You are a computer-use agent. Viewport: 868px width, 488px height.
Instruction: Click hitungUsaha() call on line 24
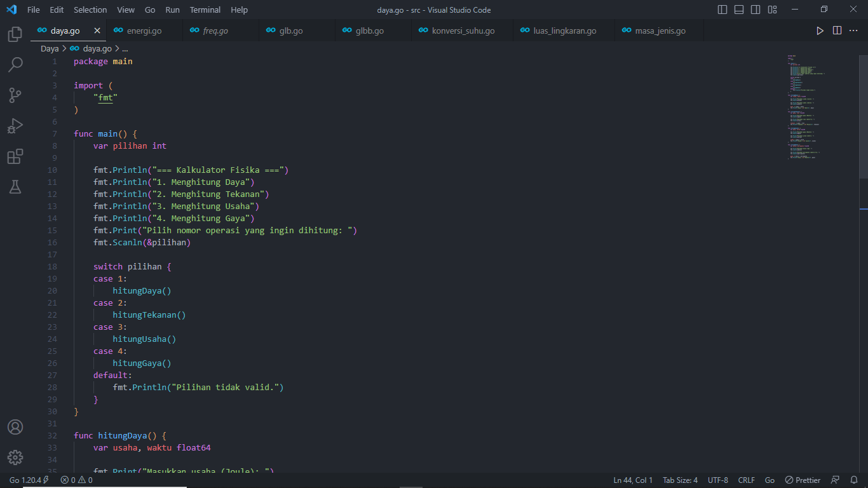(x=144, y=339)
